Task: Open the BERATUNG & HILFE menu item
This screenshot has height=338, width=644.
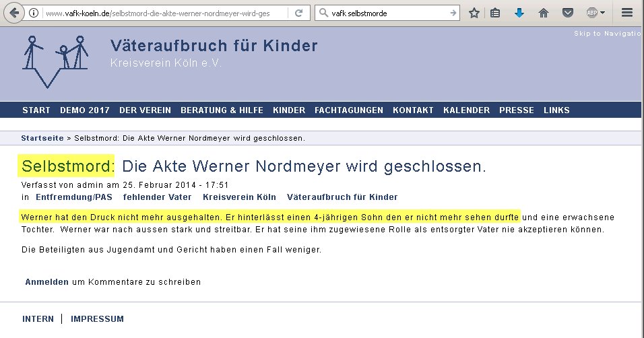Action: (222, 110)
